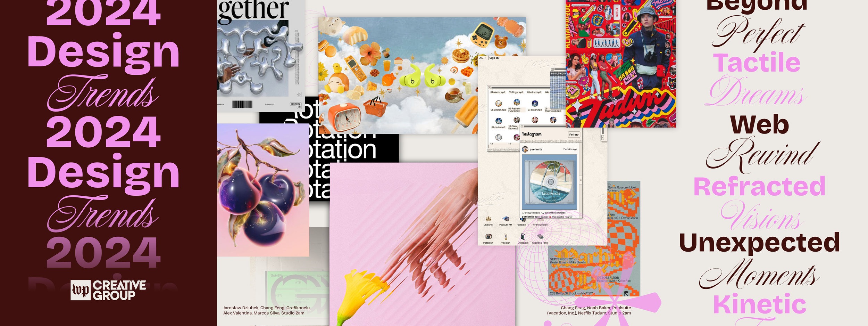Screen dimensions: 868x326
Task: Open the Launcher bell desktop icon
Action: click(x=488, y=219)
